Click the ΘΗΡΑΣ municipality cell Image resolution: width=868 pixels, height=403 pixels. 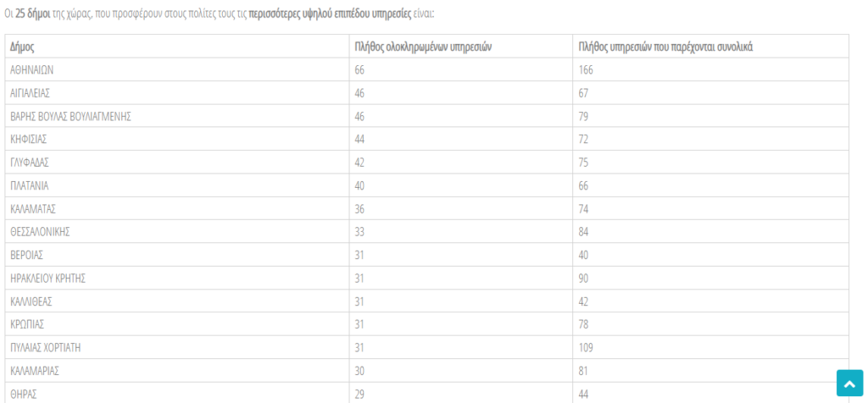178,393
